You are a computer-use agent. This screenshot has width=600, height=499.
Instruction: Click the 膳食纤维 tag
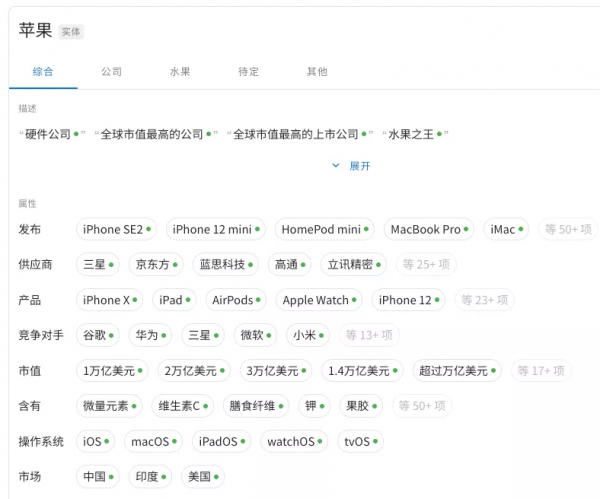click(x=256, y=406)
